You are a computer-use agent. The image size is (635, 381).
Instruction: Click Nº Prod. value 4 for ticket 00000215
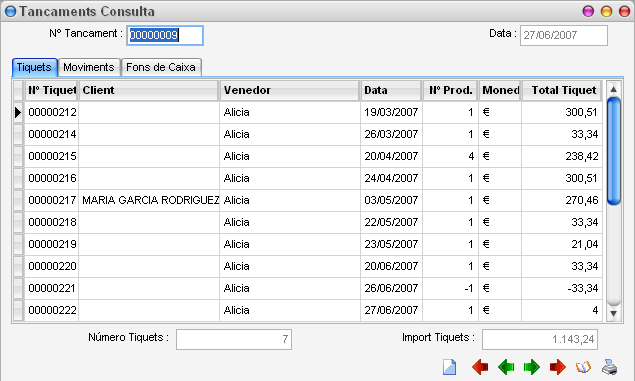471,156
